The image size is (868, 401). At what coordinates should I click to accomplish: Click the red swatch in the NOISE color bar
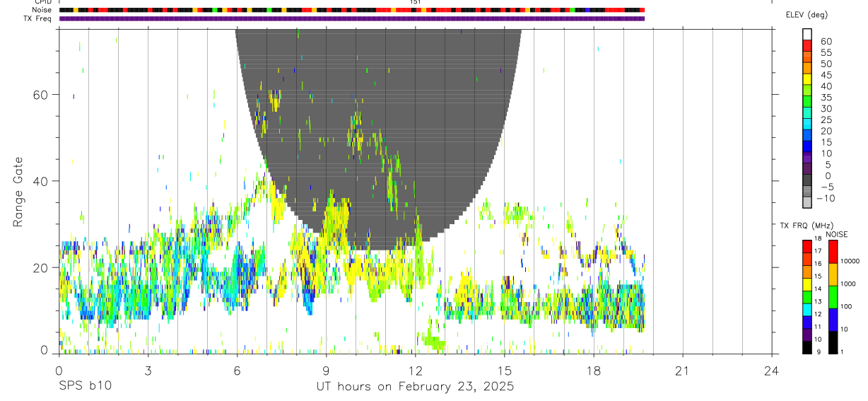[833, 252]
